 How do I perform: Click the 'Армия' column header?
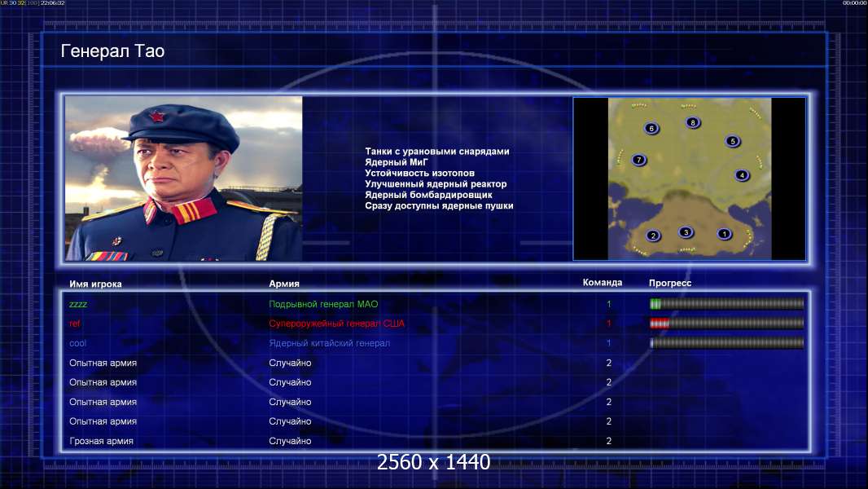pos(284,284)
